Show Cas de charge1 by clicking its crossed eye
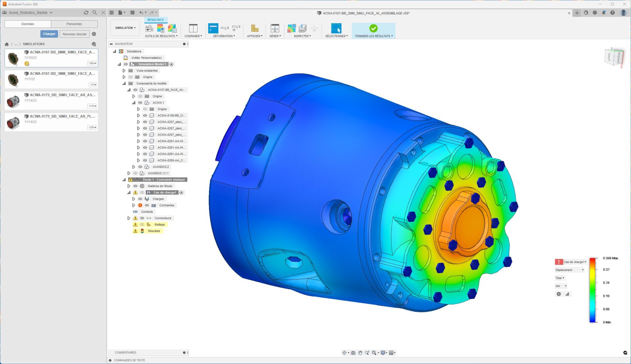The height and width of the screenshot is (364, 631). pos(142,192)
